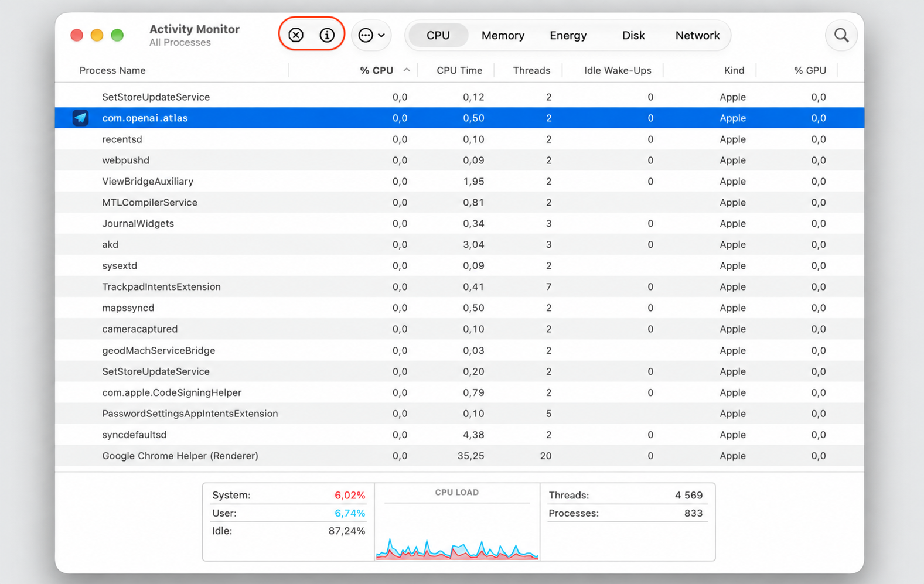The height and width of the screenshot is (584, 924).
Task: Select the com.apple.CodeSigningHelper process row
Action: click(x=459, y=392)
